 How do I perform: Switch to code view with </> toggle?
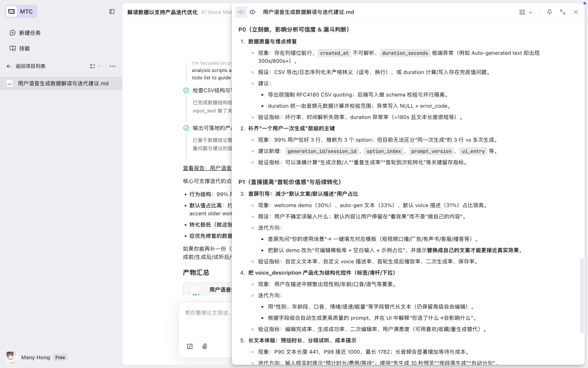[241, 11]
